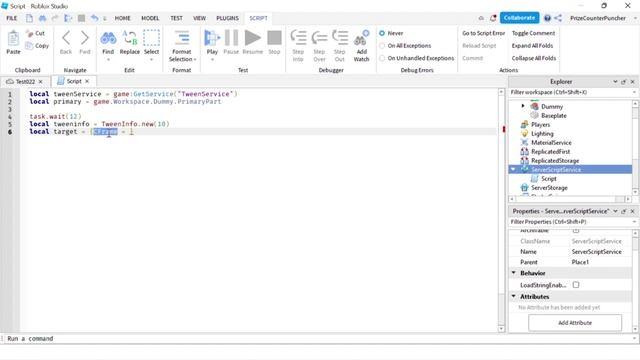Collapse the Behavior properties section
The image size is (640, 360).
pyautogui.click(x=514, y=273)
